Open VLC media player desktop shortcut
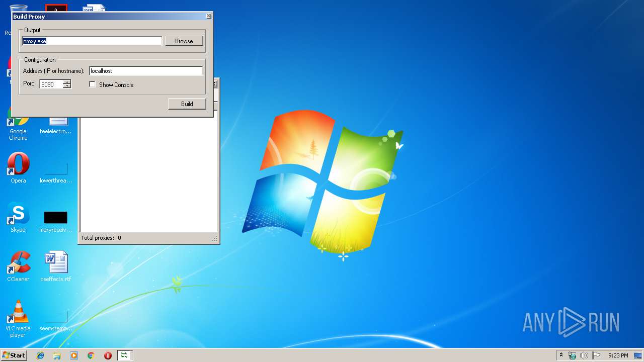The height and width of the screenshot is (362, 644). (18, 319)
